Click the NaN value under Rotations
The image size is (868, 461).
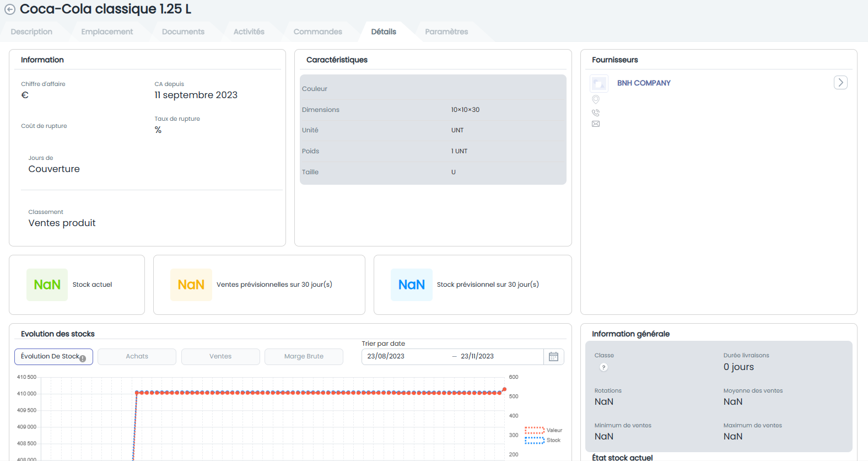tap(604, 402)
